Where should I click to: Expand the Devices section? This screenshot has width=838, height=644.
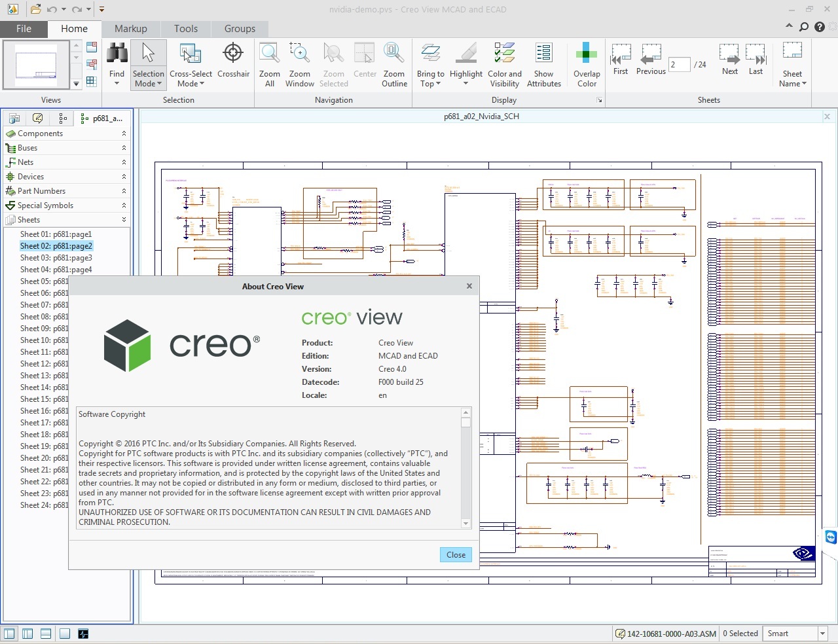124,177
